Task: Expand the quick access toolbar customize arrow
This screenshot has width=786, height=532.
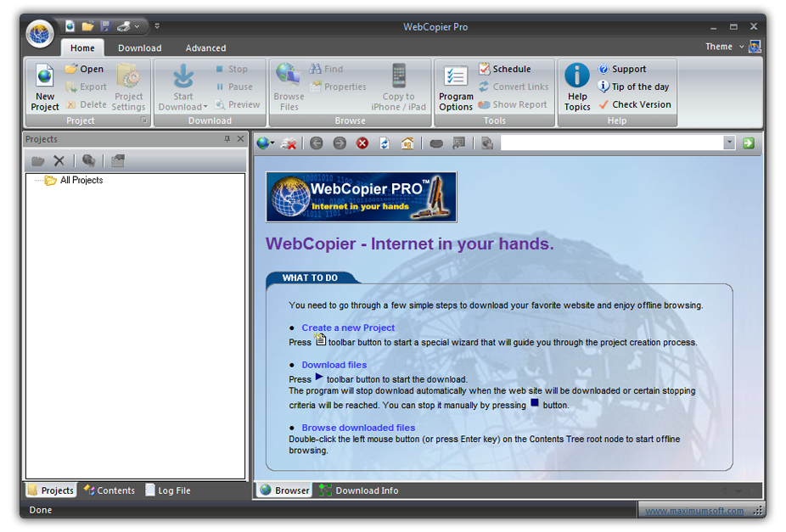Action: click(x=157, y=26)
